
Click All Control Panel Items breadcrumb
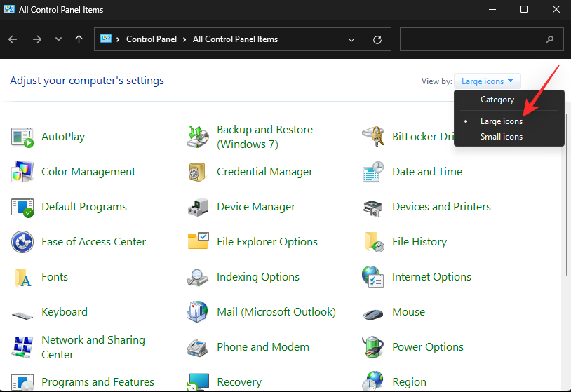235,40
